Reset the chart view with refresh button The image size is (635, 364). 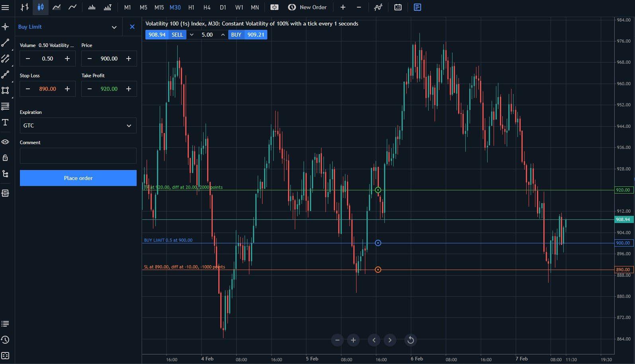(411, 340)
